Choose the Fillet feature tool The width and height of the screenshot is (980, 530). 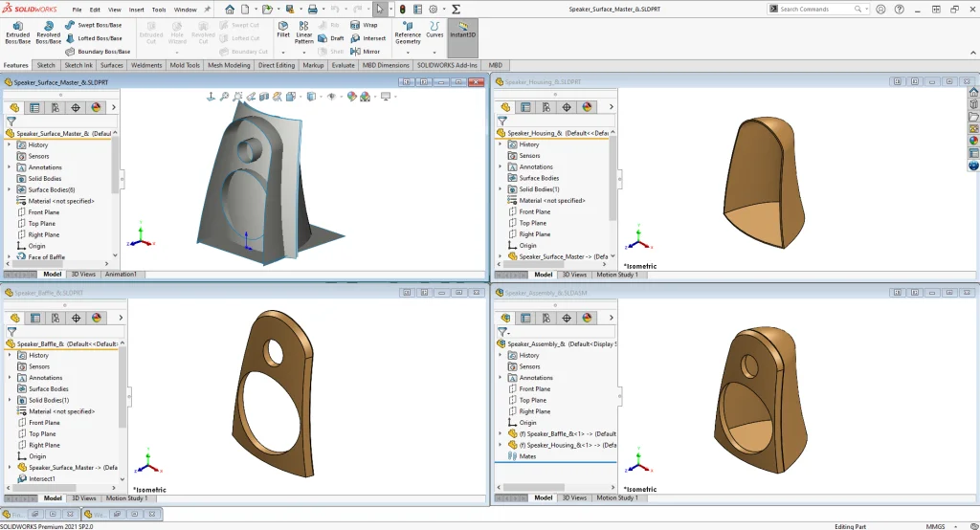click(x=283, y=29)
